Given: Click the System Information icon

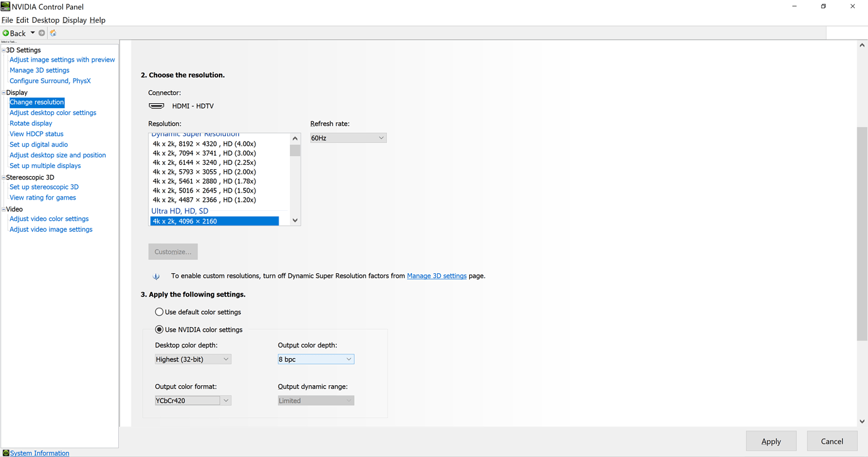Looking at the screenshot, I should point(6,453).
